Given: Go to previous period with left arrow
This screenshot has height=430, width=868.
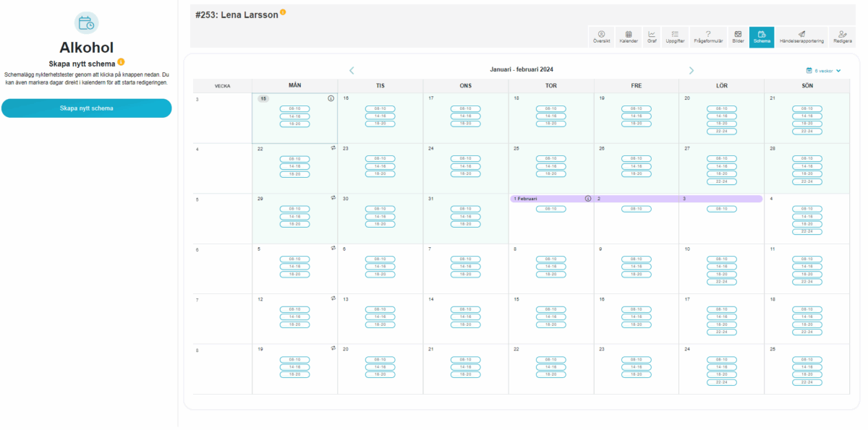Looking at the screenshot, I should pos(352,70).
